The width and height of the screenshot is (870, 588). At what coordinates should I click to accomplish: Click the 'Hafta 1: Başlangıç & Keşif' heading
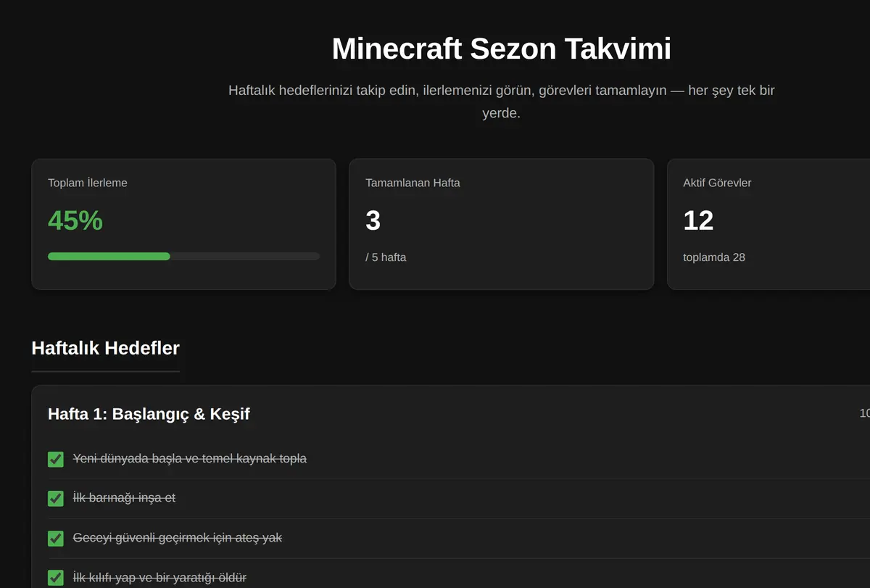(149, 414)
